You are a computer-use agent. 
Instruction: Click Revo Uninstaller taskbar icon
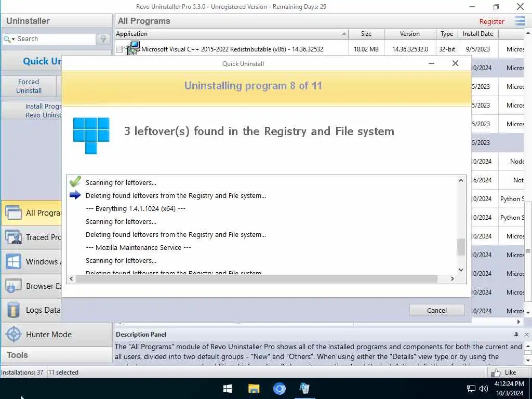[304, 389]
